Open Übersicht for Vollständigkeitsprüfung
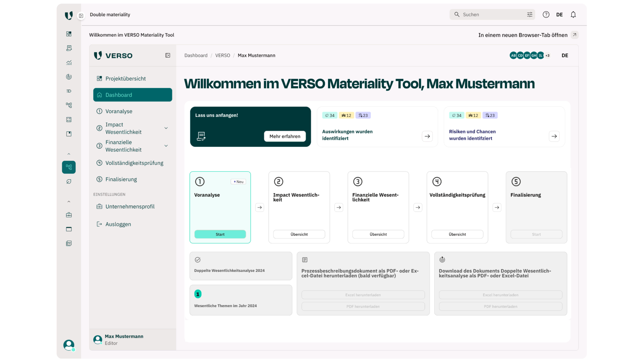The height and width of the screenshot is (362, 644). coord(457,234)
